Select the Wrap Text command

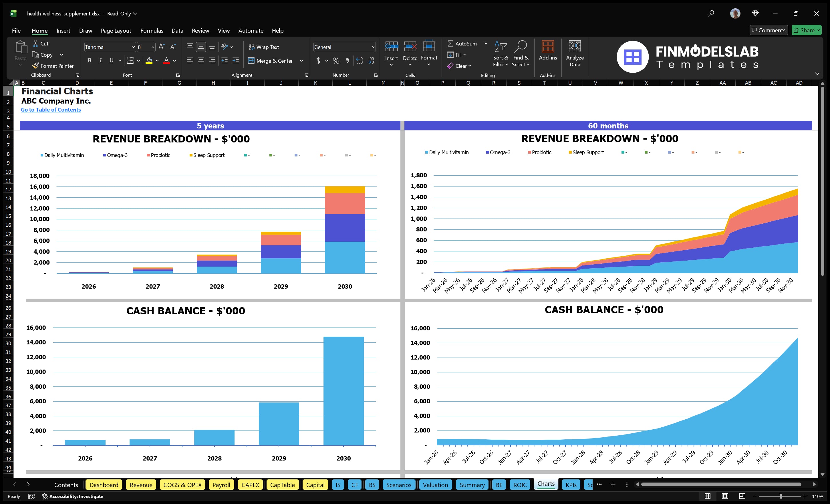pos(265,47)
